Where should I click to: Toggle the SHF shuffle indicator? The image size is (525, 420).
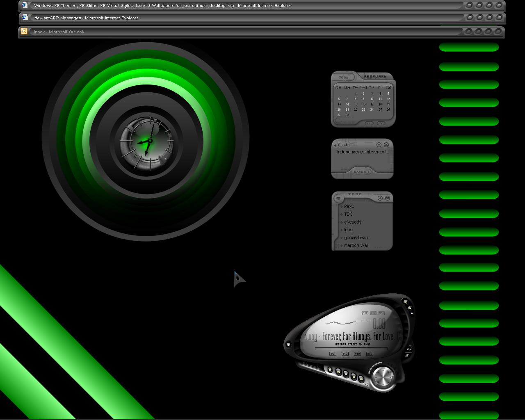coord(365,313)
